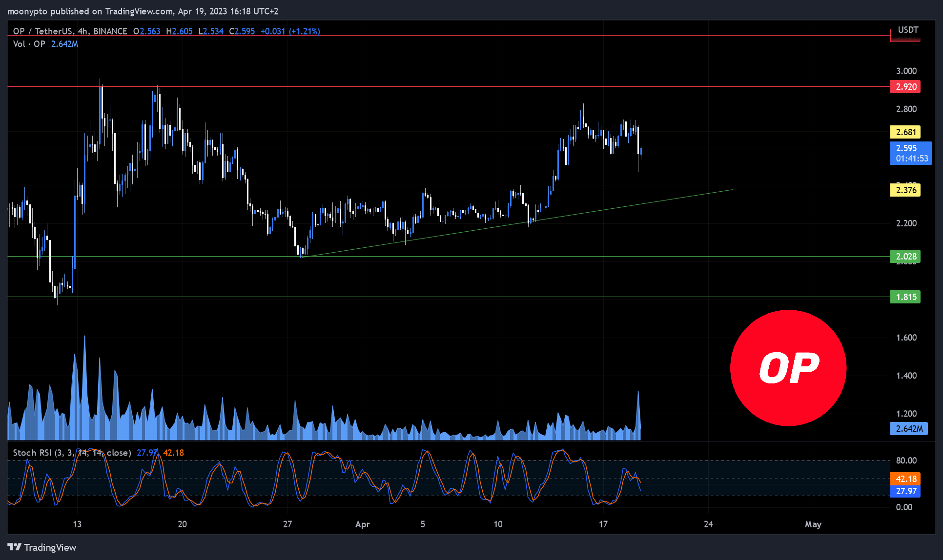Click the orange 42.18 Stoch RSI label
The width and height of the screenshot is (943, 560).
(x=905, y=479)
